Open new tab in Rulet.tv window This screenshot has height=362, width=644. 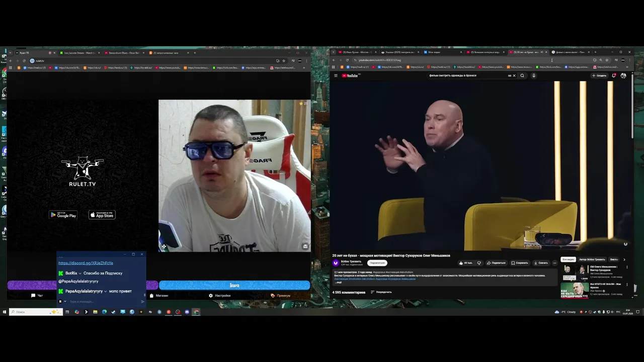[195, 53]
